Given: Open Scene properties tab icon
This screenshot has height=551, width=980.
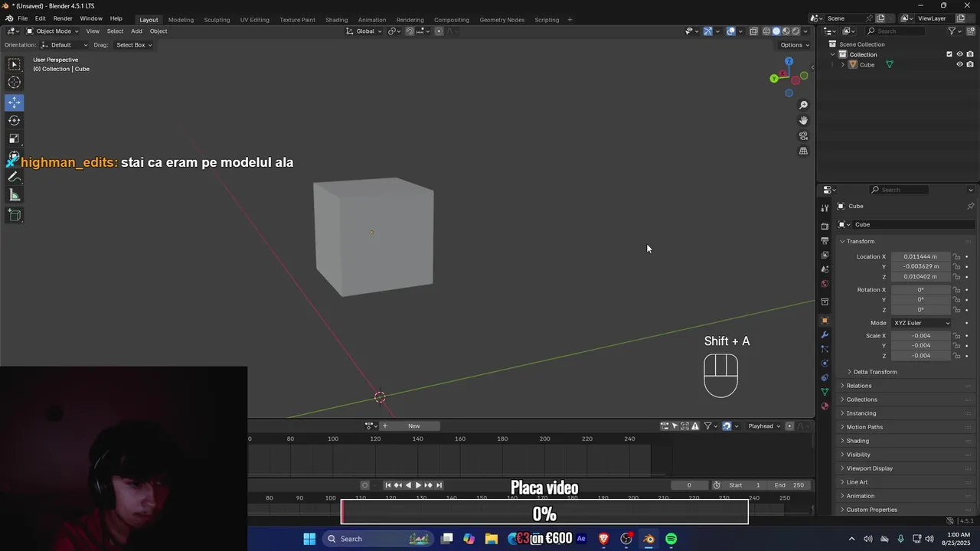Looking at the screenshot, I should coord(825,269).
